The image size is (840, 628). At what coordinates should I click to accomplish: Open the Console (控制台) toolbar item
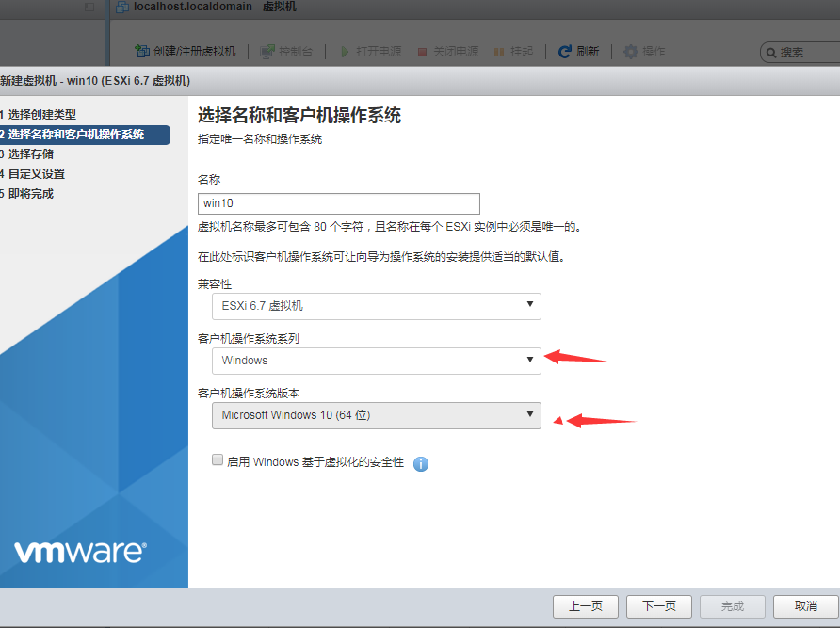tap(286, 52)
